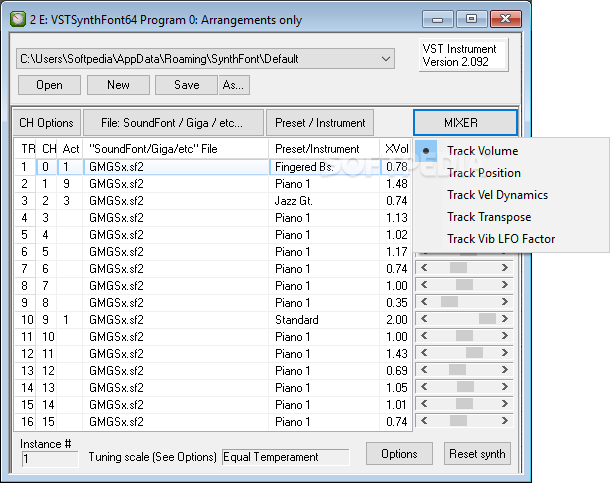610x483 pixels.
Task: Click the Save button
Action: (186, 85)
